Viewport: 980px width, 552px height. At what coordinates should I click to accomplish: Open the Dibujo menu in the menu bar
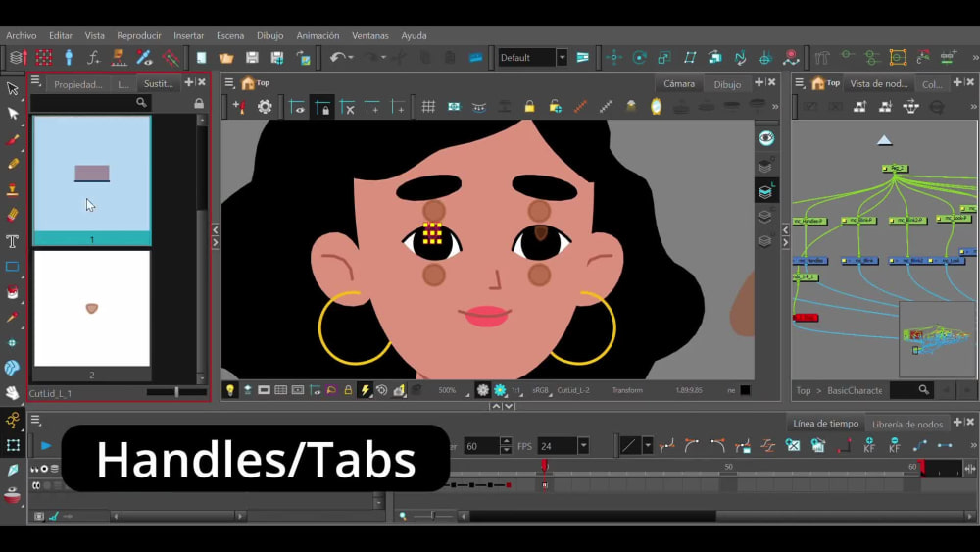[270, 35]
